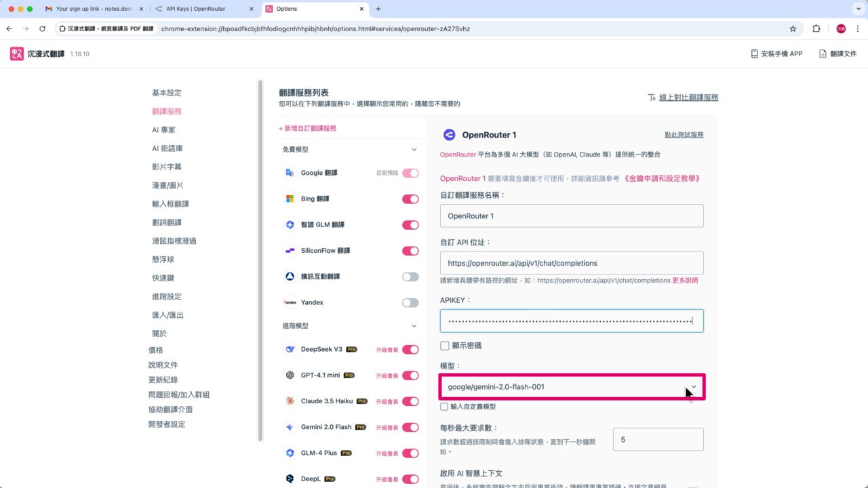The image size is (868, 488).
Task: Enable the Yandex service toggle
Action: point(410,303)
